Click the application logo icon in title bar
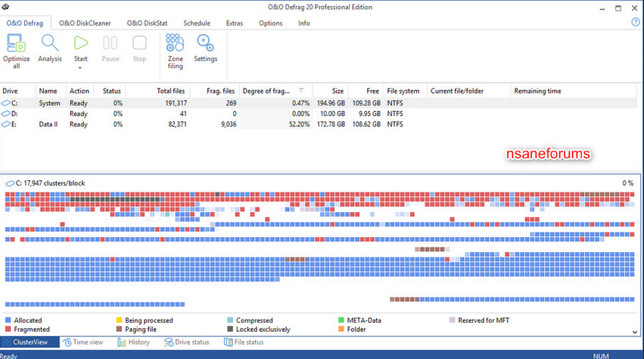Screen dimensions: 644x359 click(x=5, y=7)
